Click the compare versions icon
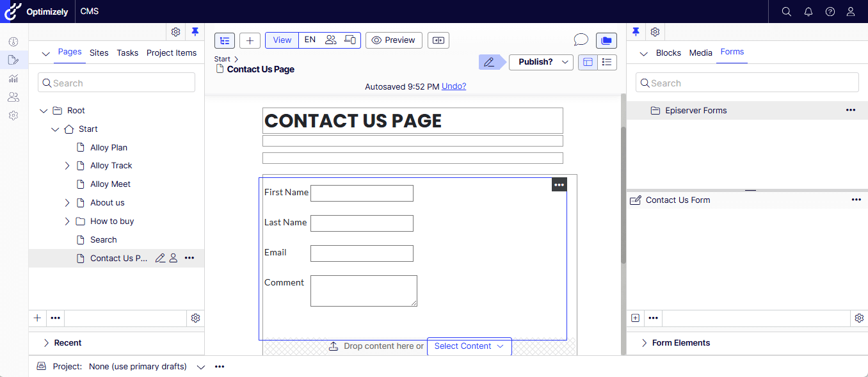The image size is (868, 377). pos(438,40)
